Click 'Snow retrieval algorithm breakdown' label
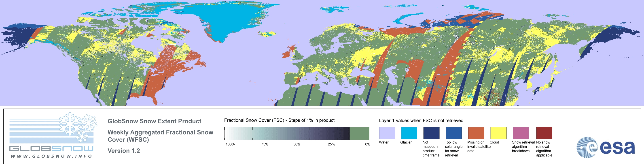 tap(523, 146)
